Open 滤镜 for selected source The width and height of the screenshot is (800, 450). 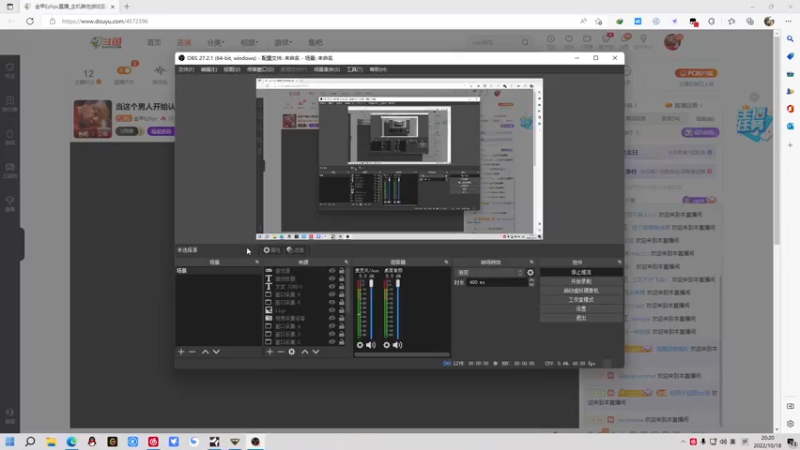coord(295,250)
